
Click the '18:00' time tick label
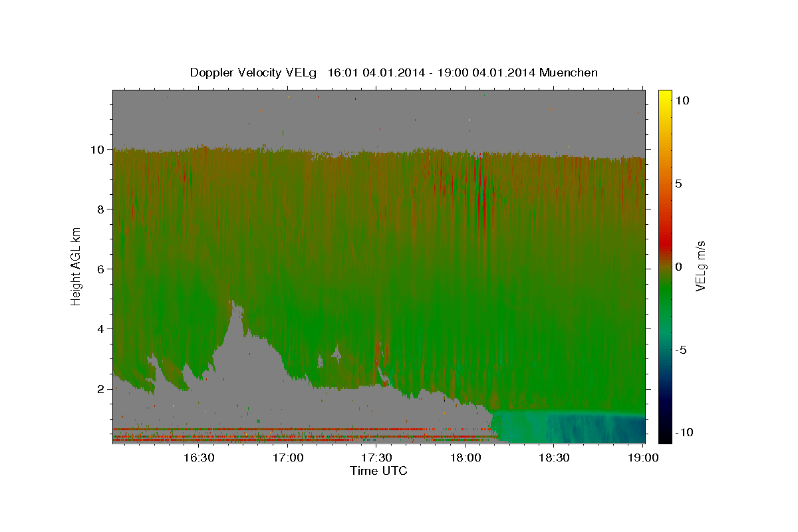point(465,458)
